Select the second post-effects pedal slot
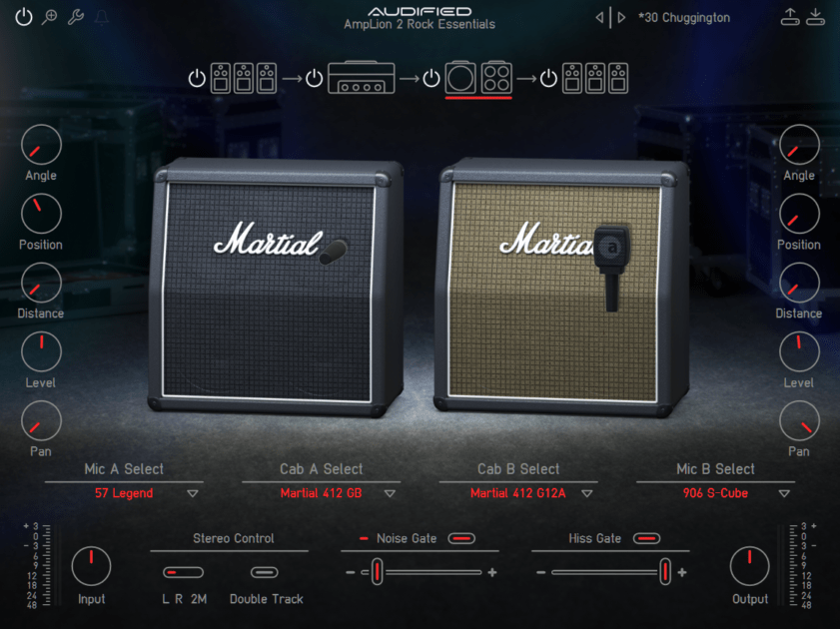This screenshot has width=840, height=629. point(595,78)
